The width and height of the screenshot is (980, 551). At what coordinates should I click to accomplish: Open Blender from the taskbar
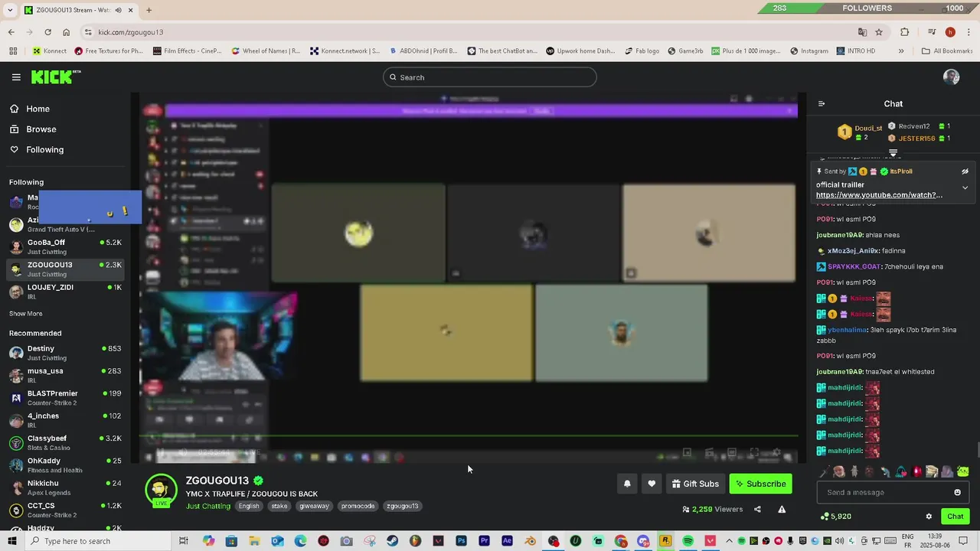(x=530, y=541)
